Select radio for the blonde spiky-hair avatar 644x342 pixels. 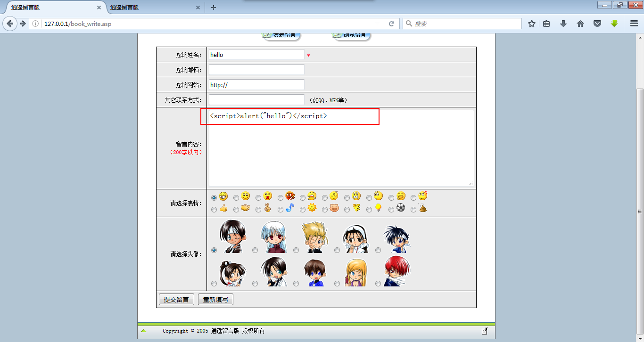tap(296, 250)
